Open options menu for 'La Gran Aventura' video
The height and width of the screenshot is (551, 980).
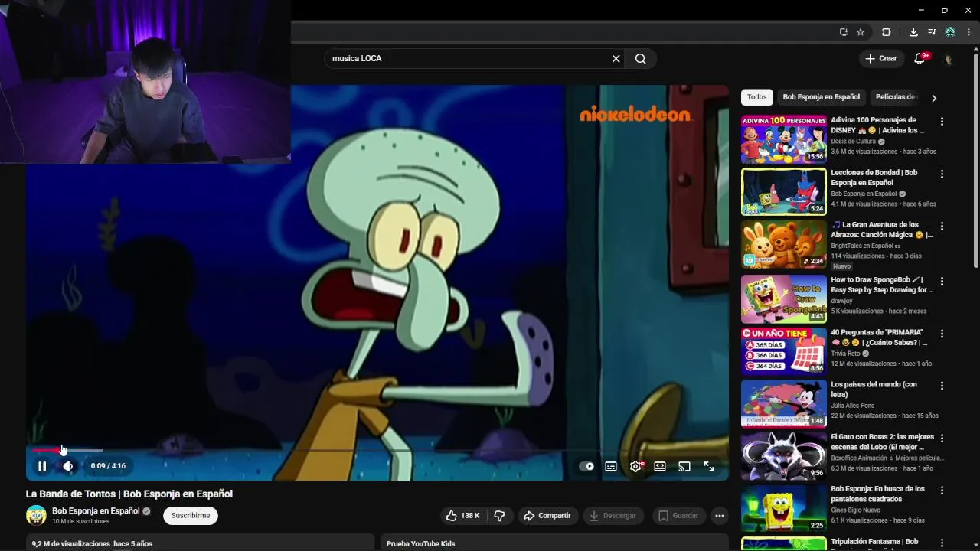point(942,227)
